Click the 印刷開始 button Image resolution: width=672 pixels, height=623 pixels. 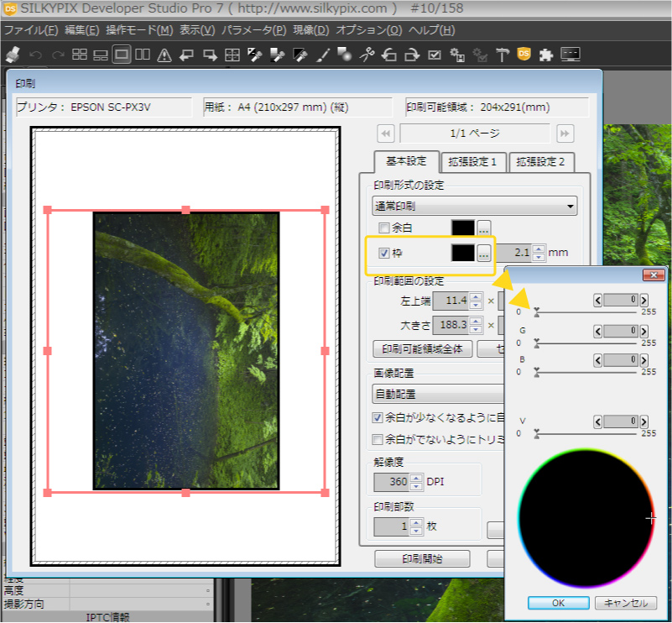point(422,558)
